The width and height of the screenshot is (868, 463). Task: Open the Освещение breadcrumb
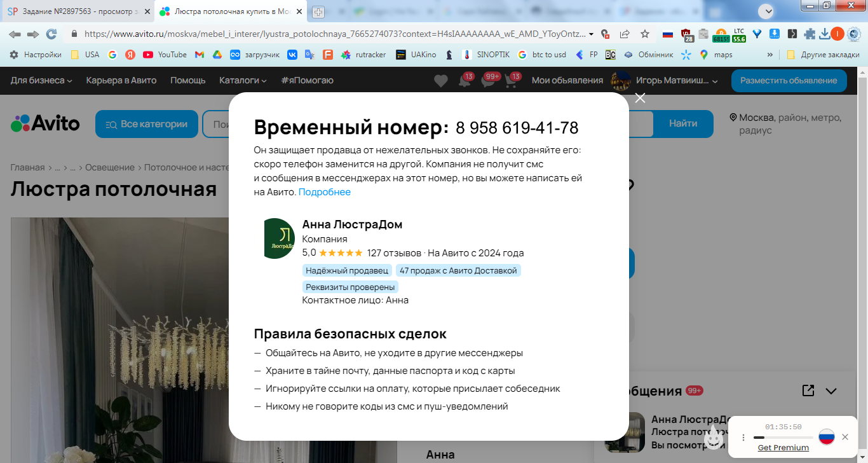coord(110,167)
